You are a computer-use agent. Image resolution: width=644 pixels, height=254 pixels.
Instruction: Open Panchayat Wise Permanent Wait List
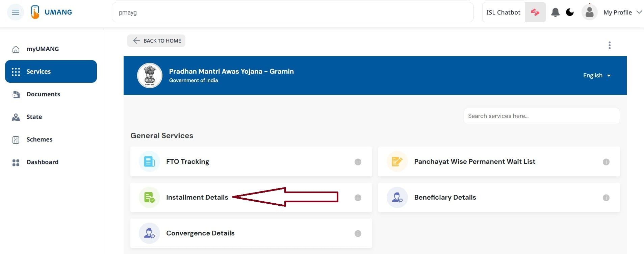coord(499,161)
